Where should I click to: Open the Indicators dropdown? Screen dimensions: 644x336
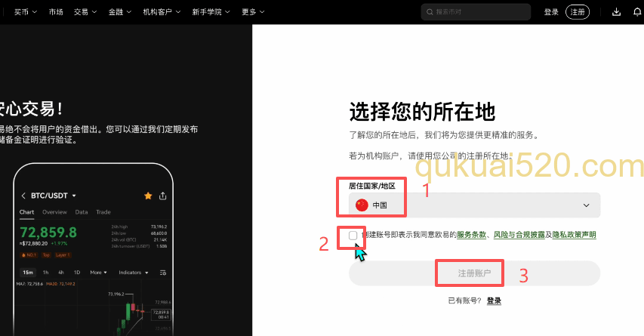[134, 273]
